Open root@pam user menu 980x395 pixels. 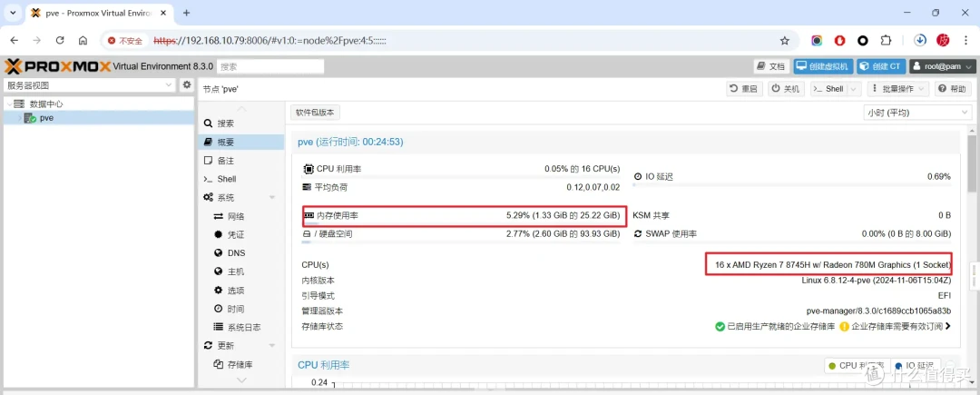tap(942, 66)
